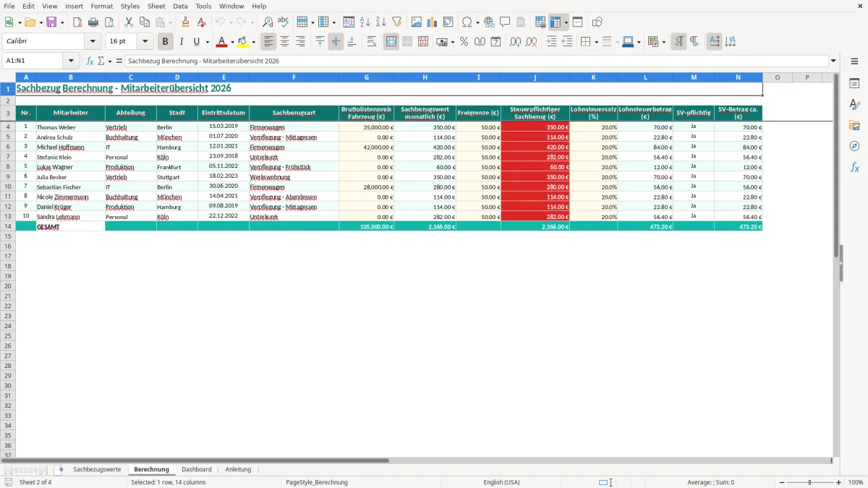Screen dimensions: 868x488
Task: Open the Select Function sigma dropdown
Action: click(110, 61)
